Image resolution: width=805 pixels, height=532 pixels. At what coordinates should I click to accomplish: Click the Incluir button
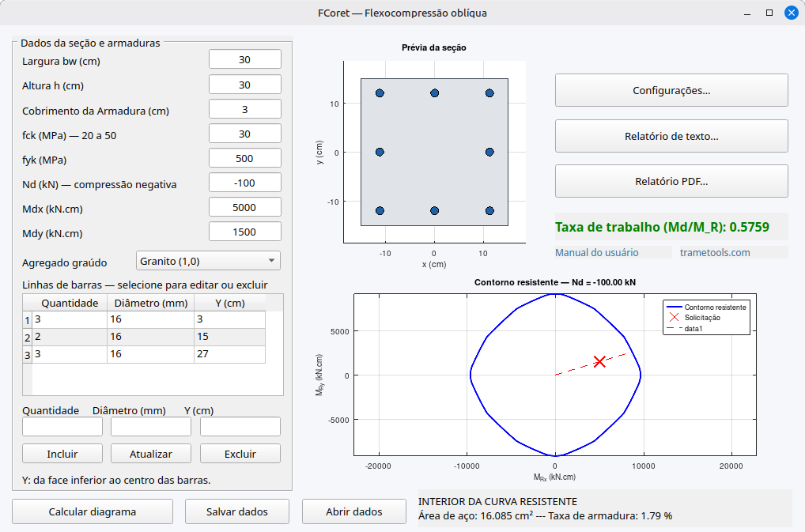(x=62, y=454)
